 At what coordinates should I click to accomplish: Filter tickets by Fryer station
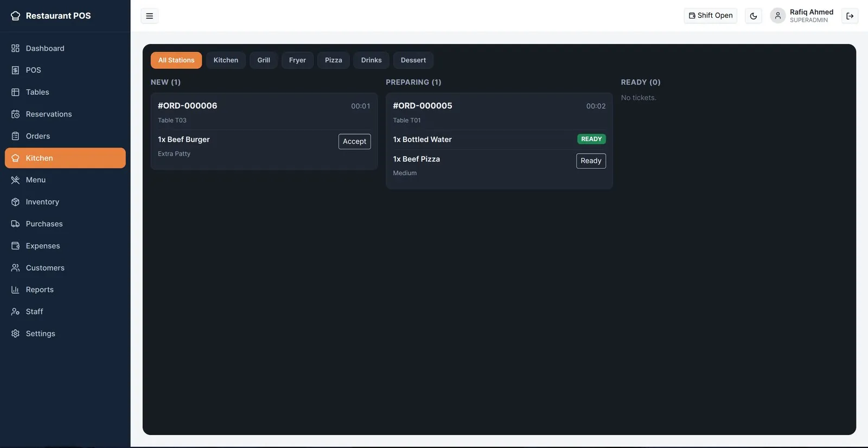point(297,60)
